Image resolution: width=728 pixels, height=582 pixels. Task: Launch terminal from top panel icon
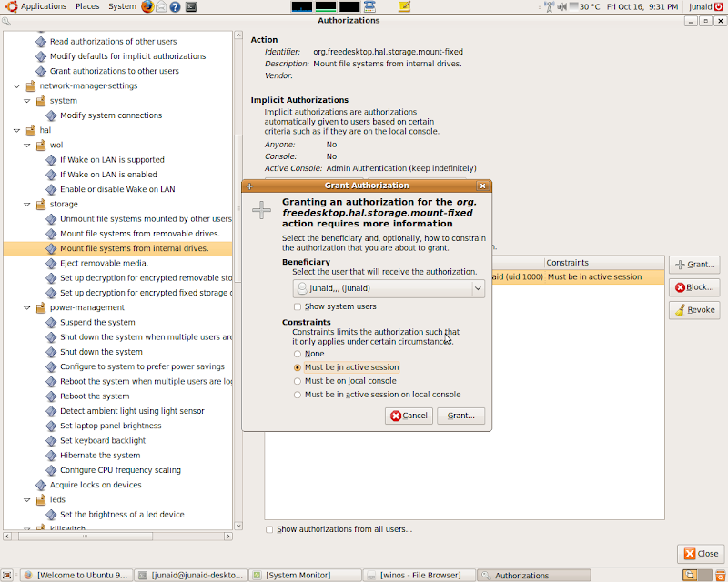190,6
